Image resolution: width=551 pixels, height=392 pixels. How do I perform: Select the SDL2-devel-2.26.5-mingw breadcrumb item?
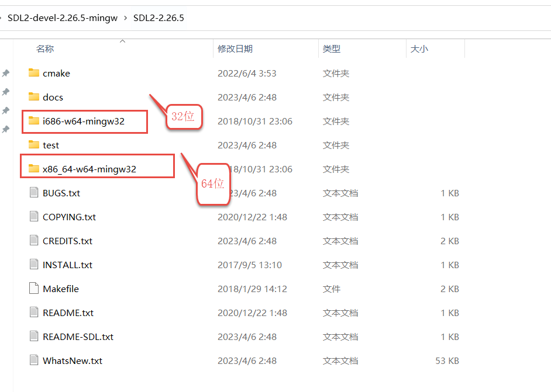point(63,18)
